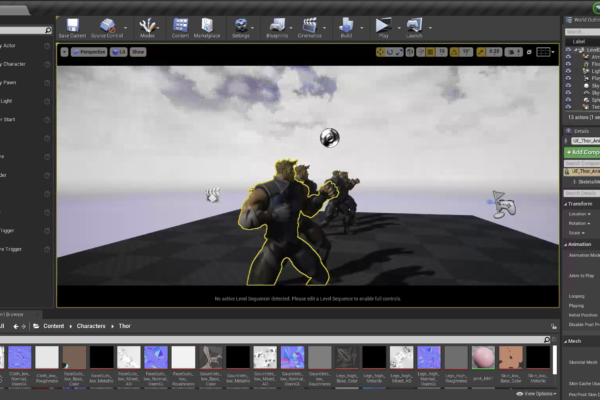Open the Settings gear in the toolbar
600x400 pixels.
click(241, 25)
